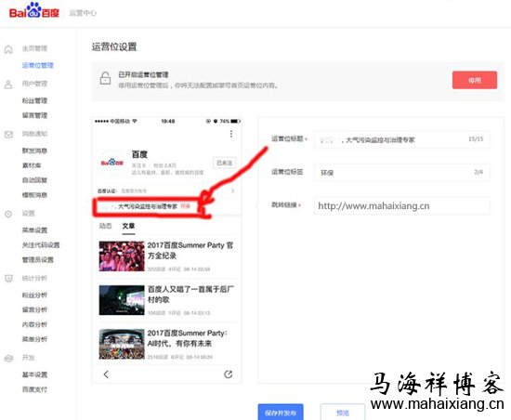Click the home icon beside 主页管理
Image resolution: width=511 pixels, height=420 pixels.
point(8,49)
